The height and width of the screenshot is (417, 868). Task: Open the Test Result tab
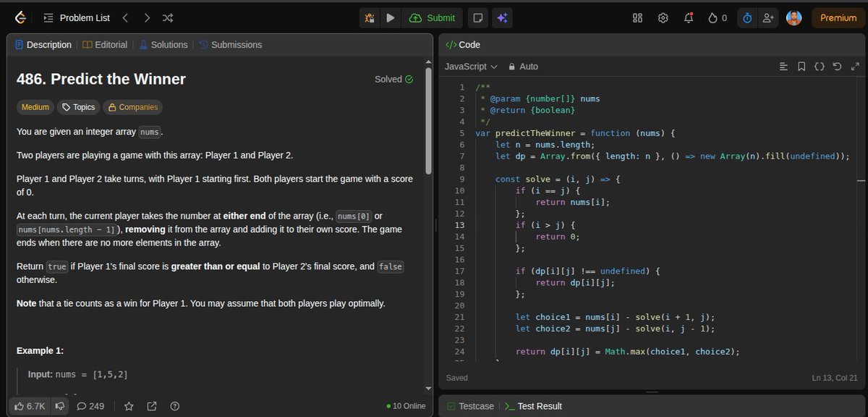coord(533,406)
